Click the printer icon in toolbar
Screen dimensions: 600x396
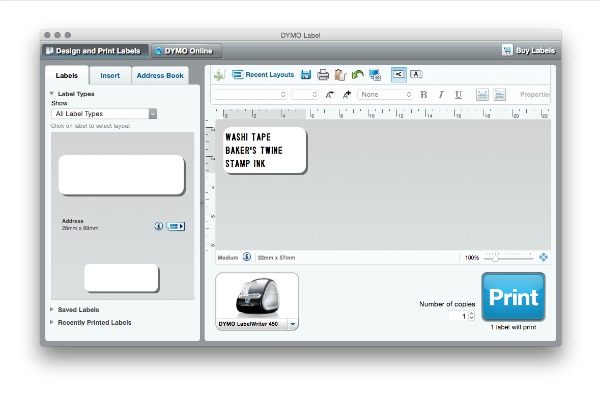pyautogui.click(x=323, y=75)
